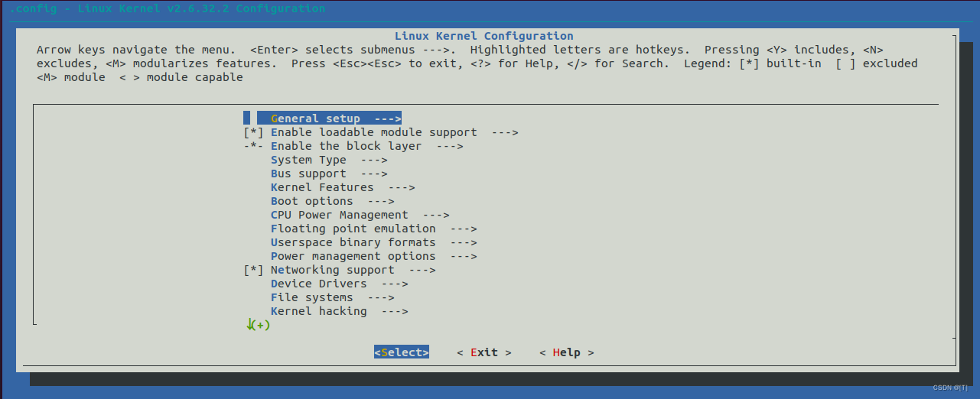Open the Kernel Features submenu

343,187
